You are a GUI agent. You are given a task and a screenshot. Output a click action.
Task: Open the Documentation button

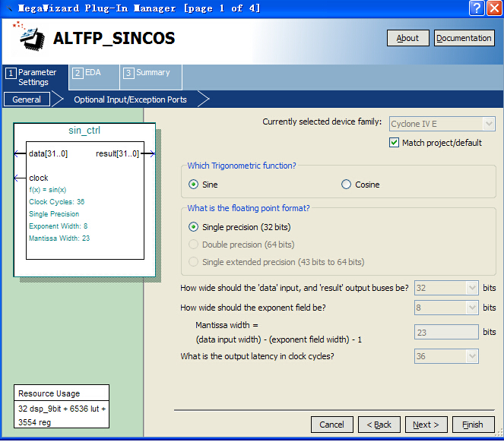(x=464, y=38)
